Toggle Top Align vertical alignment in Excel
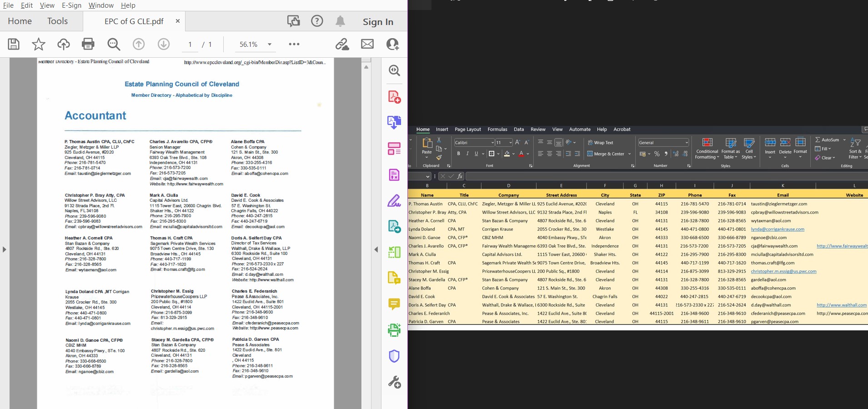 pyautogui.click(x=541, y=142)
